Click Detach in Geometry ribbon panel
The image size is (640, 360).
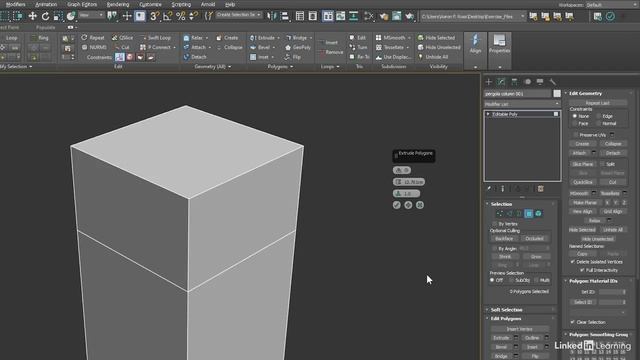[x=195, y=57]
